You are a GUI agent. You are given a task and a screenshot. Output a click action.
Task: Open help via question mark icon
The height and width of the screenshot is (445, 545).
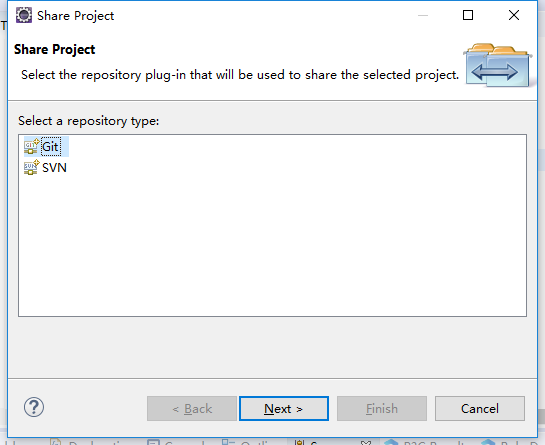coord(34,407)
